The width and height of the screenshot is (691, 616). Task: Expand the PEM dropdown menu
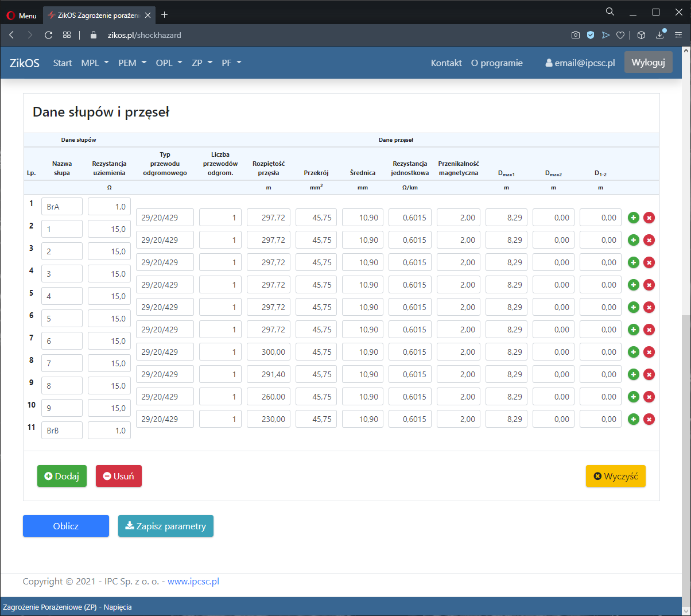pyautogui.click(x=132, y=63)
